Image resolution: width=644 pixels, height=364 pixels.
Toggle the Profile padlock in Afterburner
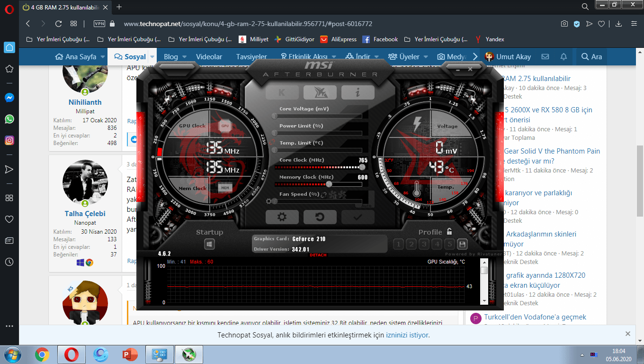pyautogui.click(x=449, y=232)
